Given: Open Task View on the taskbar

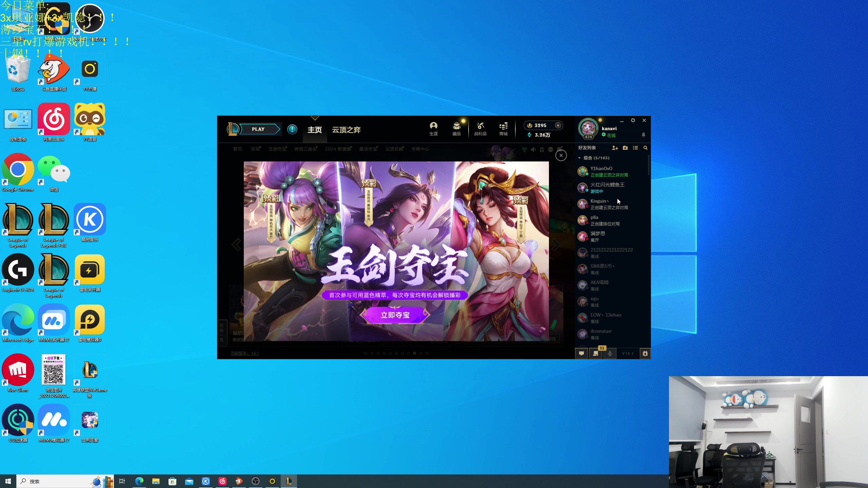Looking at the screenshot, I should pyautogui.click(x=122, y=481).
